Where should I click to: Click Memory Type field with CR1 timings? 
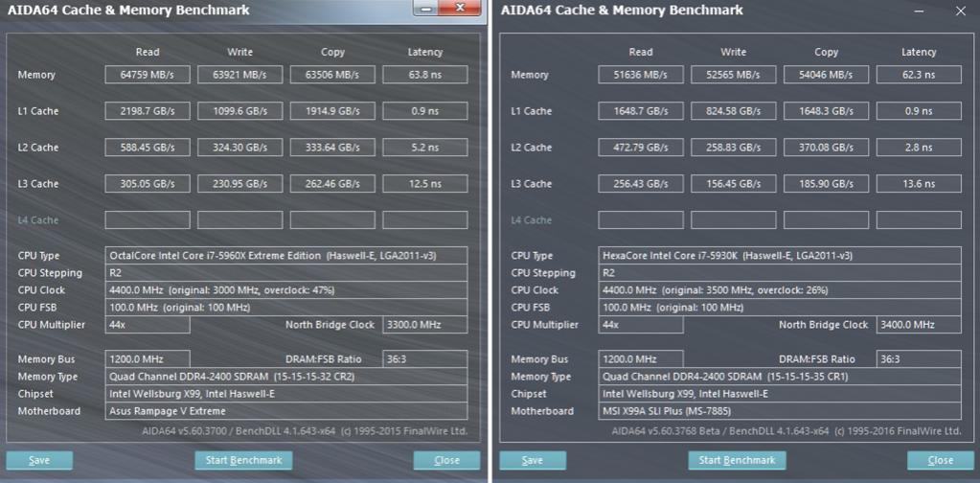click(x=780, y=377)
